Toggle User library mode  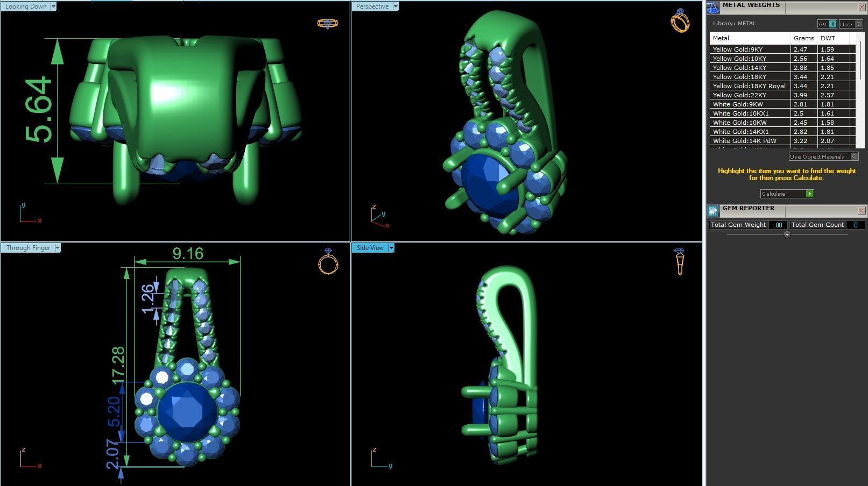point(851,24)
